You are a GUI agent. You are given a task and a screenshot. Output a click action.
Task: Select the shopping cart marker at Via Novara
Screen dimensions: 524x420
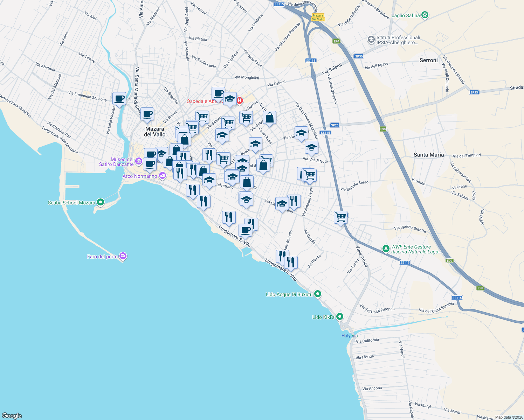pos(246,117)
